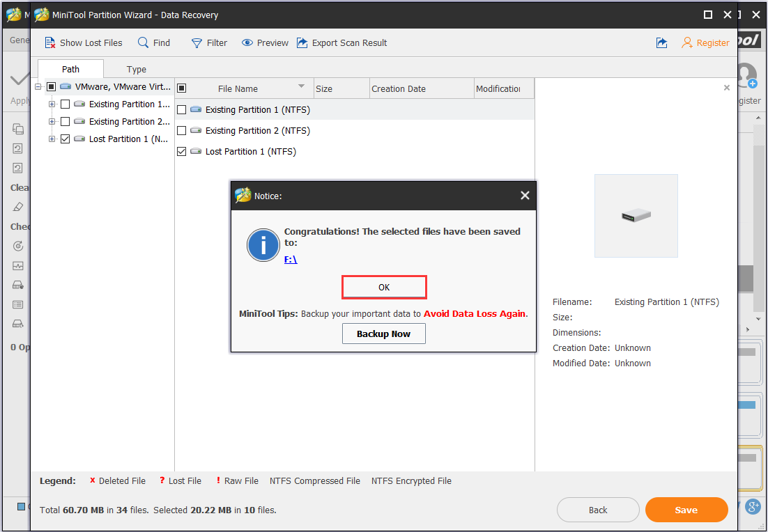Sort by the Creation Date column header
Image resolution: width=768 pixels, height=532 pixels.
pos(422,88)
